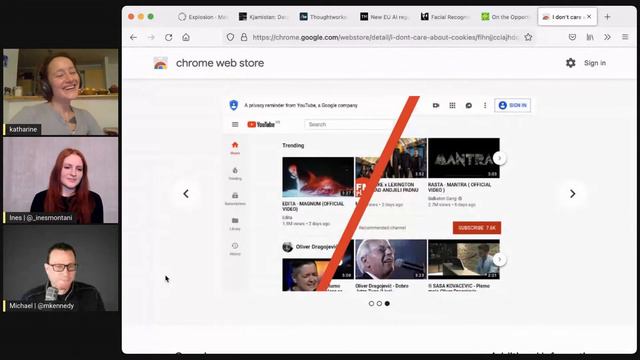Select Michael's video tile

(x=61, y=268)
